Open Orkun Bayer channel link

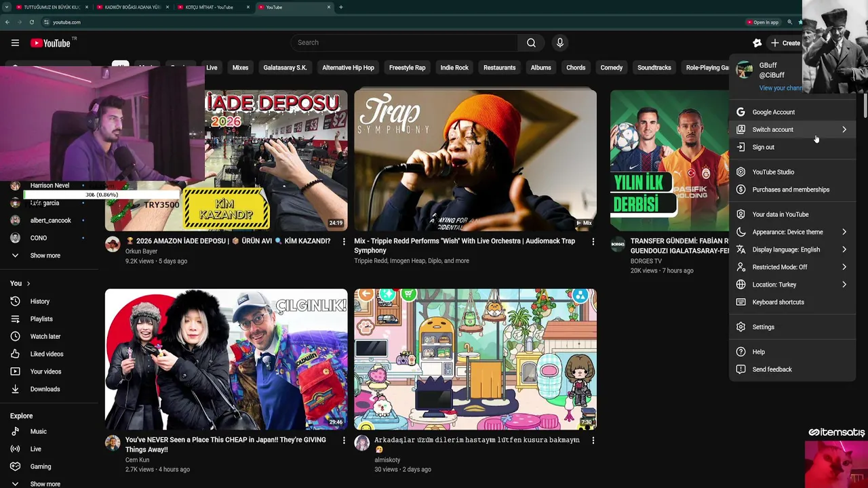click(x=141, y=251)
